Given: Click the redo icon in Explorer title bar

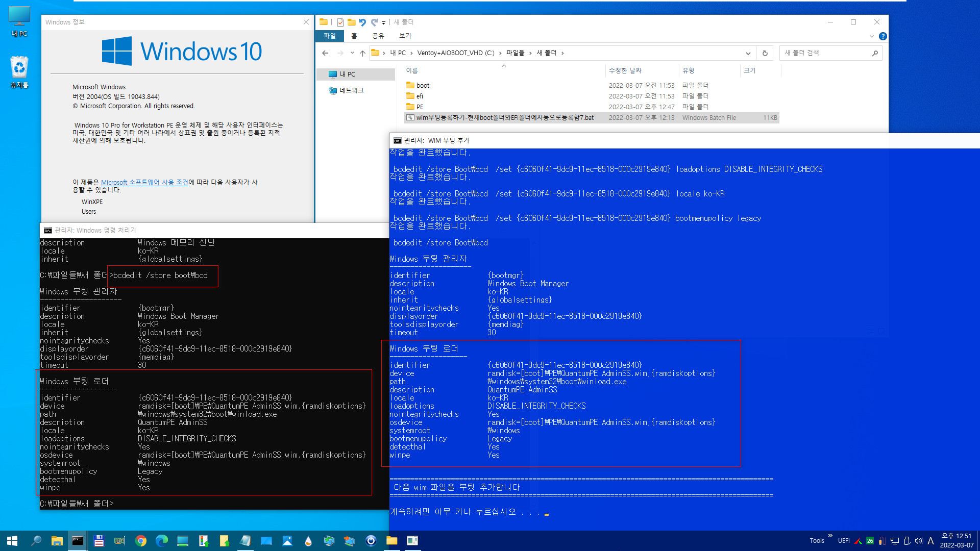Looking at the screenshot, I should tap(374, 22).
